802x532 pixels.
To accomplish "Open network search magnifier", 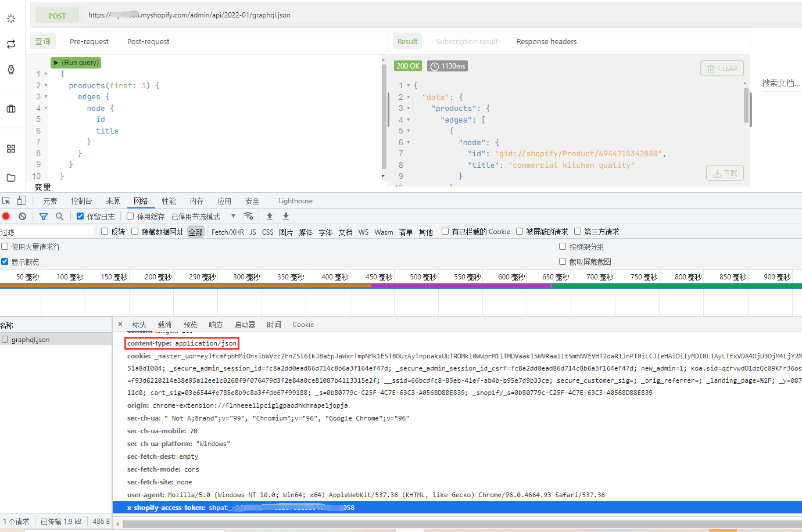I will point(59,216).
